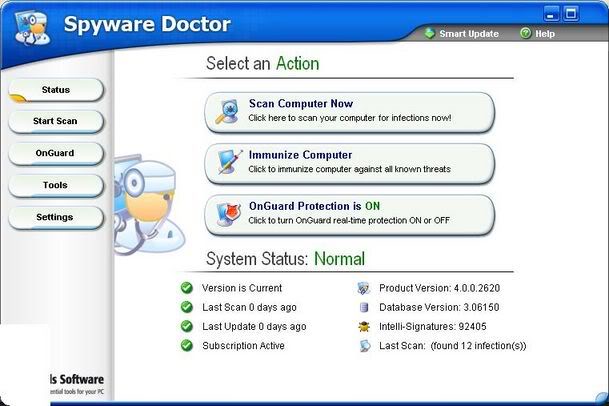Click 'Last Scan: (found 12 infection(s))' text
609x406 pixels.
tap(452, 345)
